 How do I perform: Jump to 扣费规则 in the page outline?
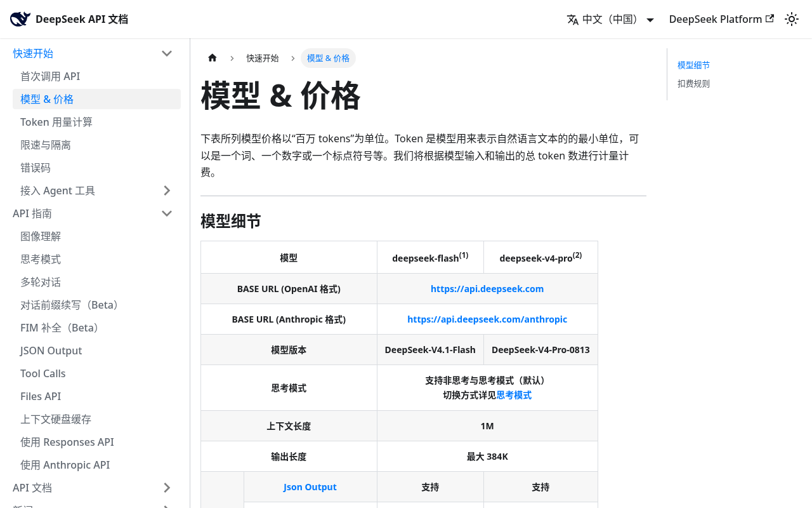(694, 83)
